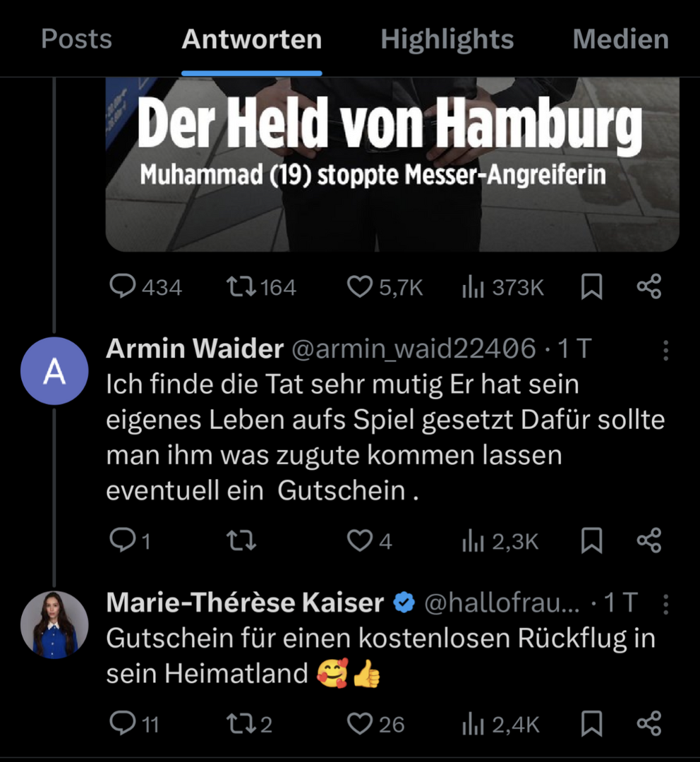Open the 'Der Held von Hamburg' image
The image size is (700, 762).
[x=392, y=164]
